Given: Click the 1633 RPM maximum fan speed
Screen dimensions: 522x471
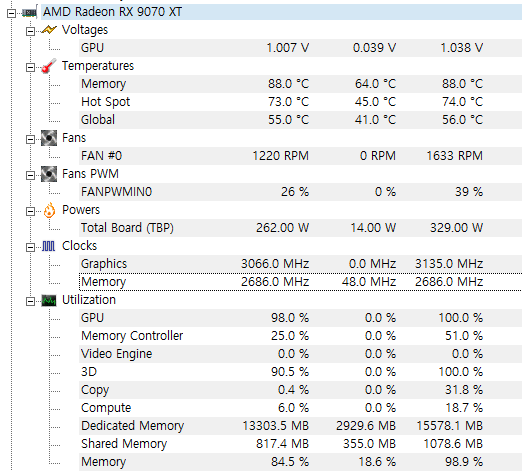Looking at the screenshot, I should [x=455, y=156].
